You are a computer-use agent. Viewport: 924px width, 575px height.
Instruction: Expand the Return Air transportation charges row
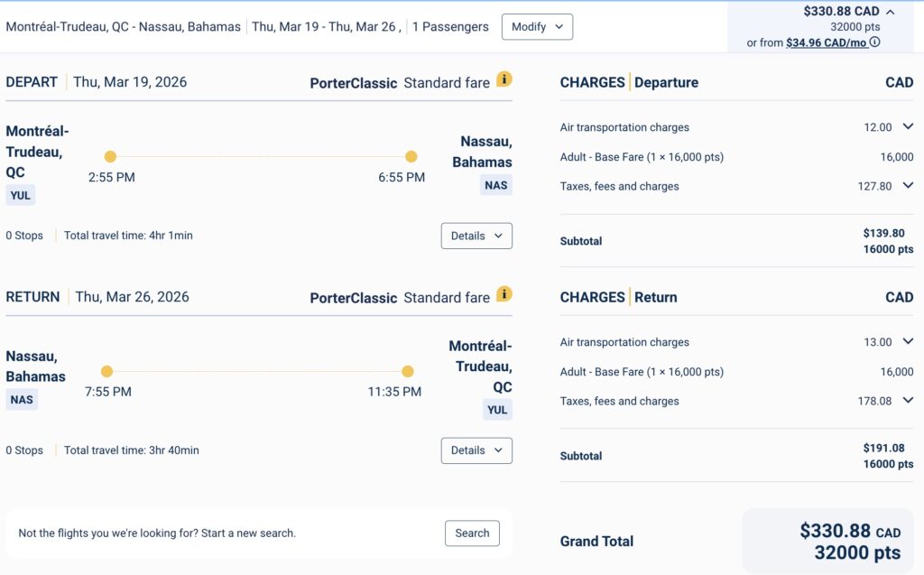coord(908,342)
